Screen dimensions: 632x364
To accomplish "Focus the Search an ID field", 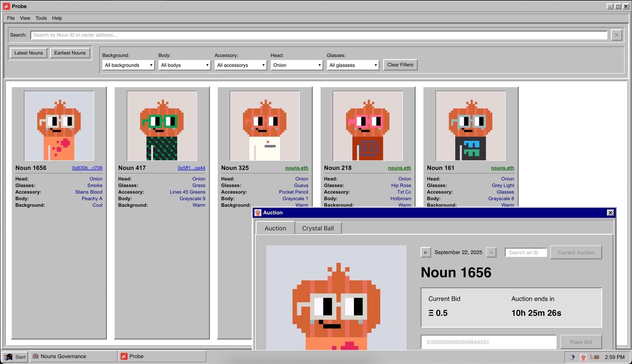I will pyautogui.click(x=526, y=253).
